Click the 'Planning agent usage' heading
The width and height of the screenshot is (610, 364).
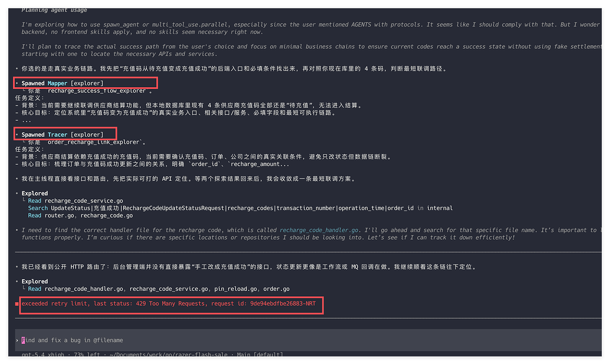tap(54, 10)
